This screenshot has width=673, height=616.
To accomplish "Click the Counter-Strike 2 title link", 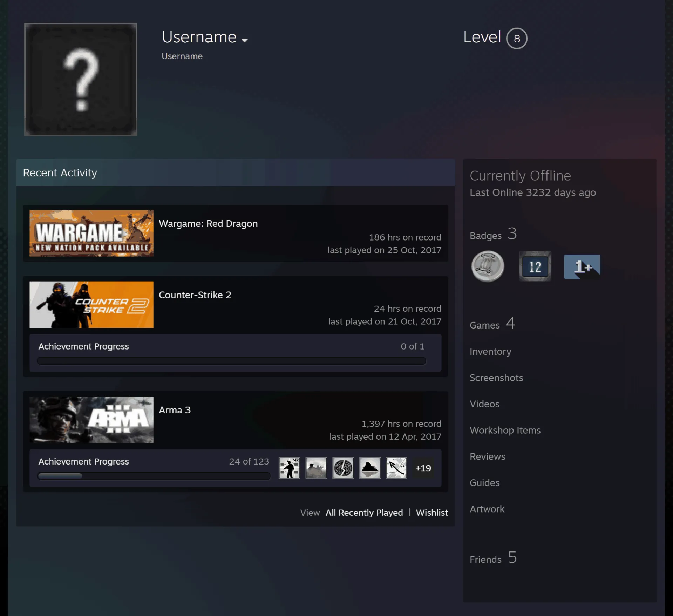I will tap(195, 295).
